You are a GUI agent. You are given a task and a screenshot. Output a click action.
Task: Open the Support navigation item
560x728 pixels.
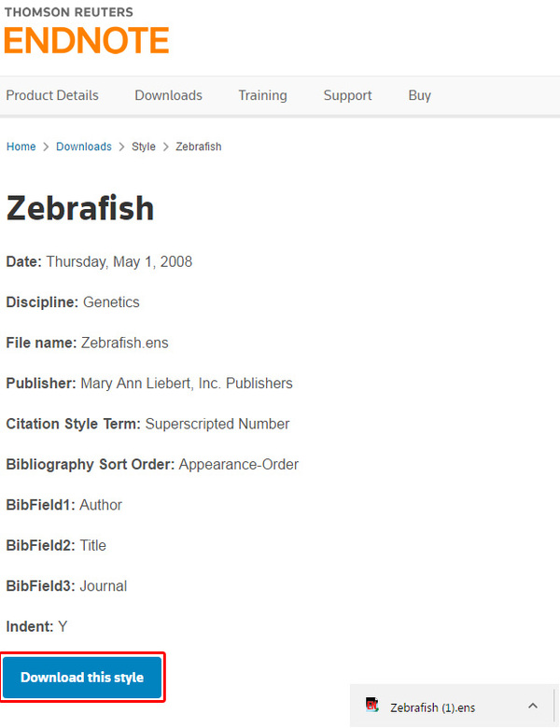pos(347,95)
